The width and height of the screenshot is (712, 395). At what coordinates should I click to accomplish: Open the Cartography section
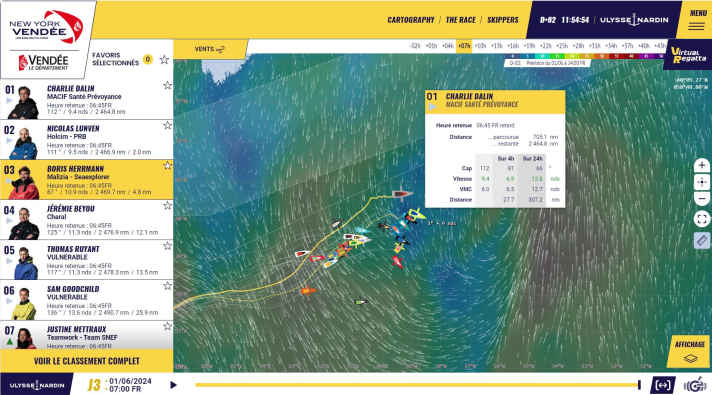[410, 20]
